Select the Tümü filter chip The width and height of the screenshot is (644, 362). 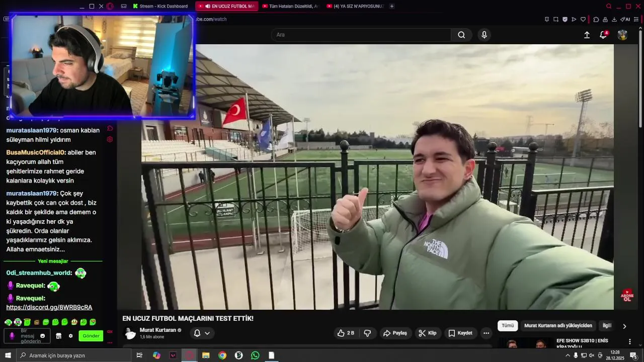pyautogui.click(x=508, y=325)
